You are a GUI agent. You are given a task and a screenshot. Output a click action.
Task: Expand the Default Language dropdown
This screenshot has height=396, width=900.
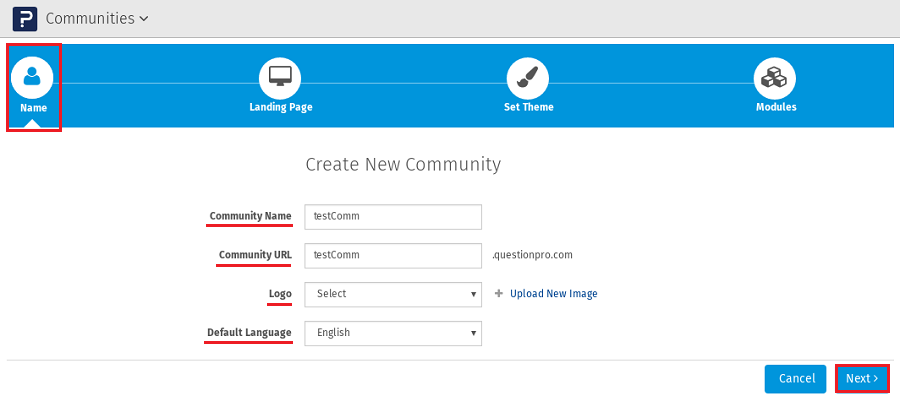click(393, 333)
